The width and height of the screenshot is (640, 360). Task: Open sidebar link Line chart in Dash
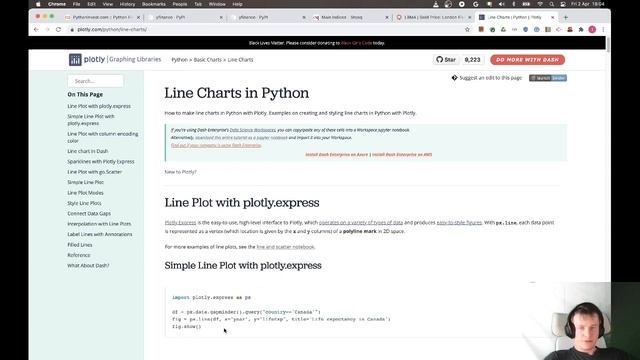(88, 151)
